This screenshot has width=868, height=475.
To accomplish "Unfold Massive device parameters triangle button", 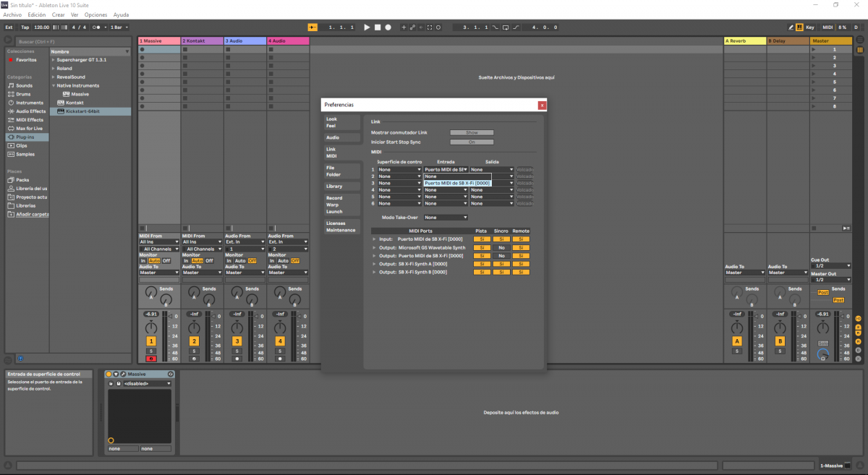I will (116, 374).
